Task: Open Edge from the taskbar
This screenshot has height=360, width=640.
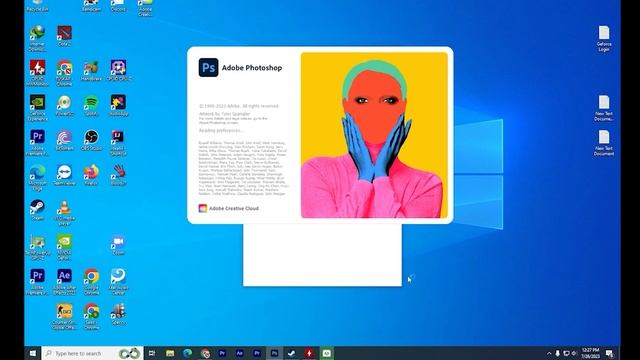Action: coord(187,353)
